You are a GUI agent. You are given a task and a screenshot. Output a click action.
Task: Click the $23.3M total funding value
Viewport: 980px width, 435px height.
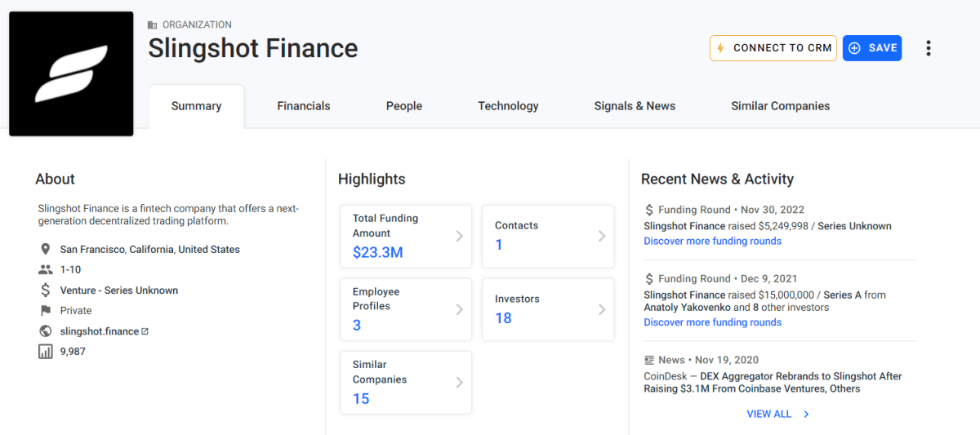[378, 253]
